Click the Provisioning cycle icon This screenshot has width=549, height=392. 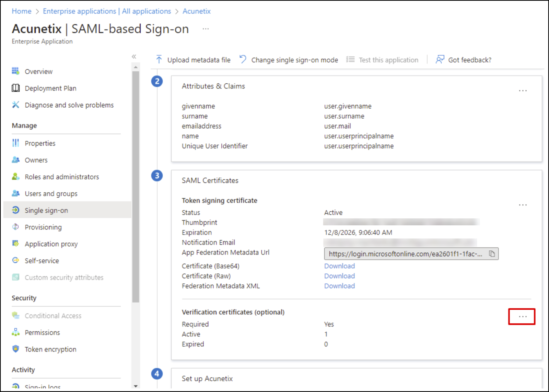pyautogui.click(x=15, y=227)
